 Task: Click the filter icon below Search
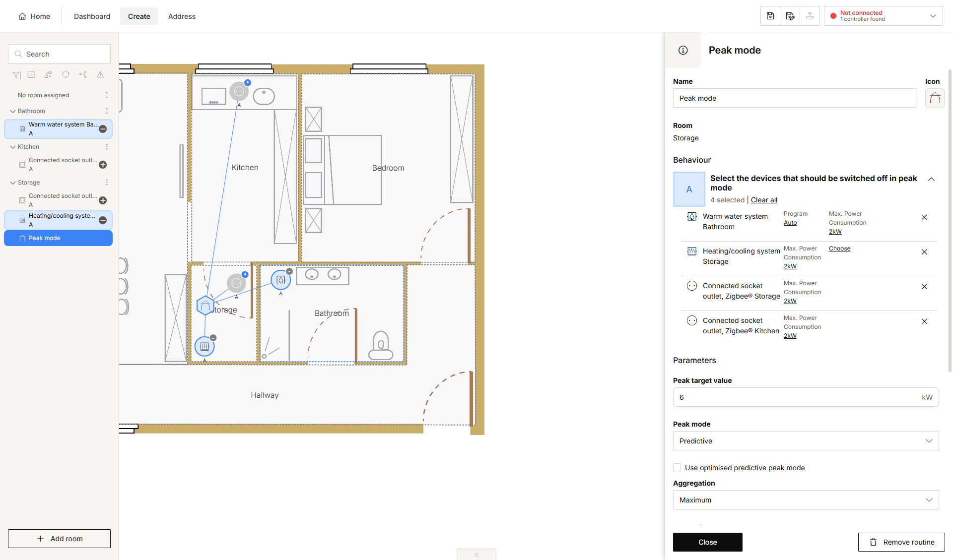pos(16,75)
